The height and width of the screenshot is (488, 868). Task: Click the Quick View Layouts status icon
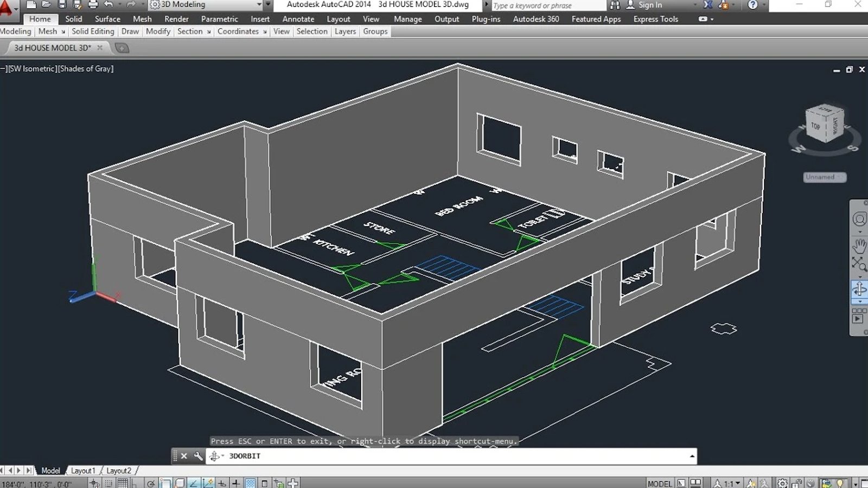coord(681,483)
